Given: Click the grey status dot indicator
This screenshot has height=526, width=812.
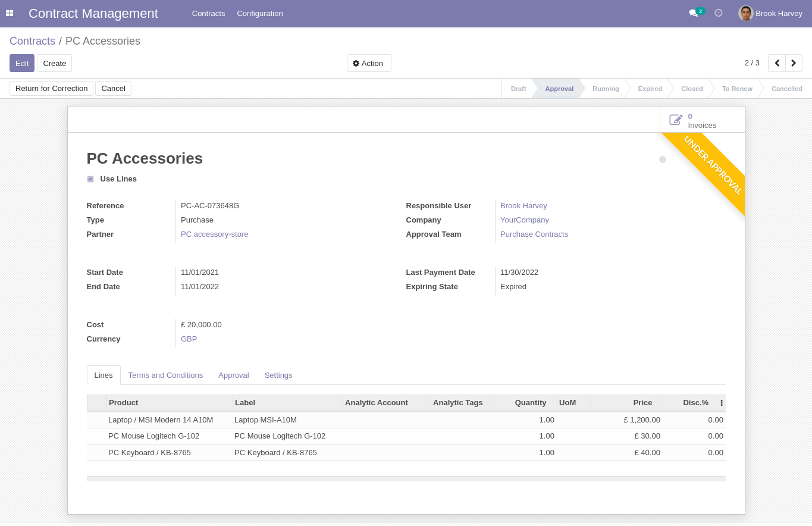Looking at the screenshot, I should tap(663, 159).
